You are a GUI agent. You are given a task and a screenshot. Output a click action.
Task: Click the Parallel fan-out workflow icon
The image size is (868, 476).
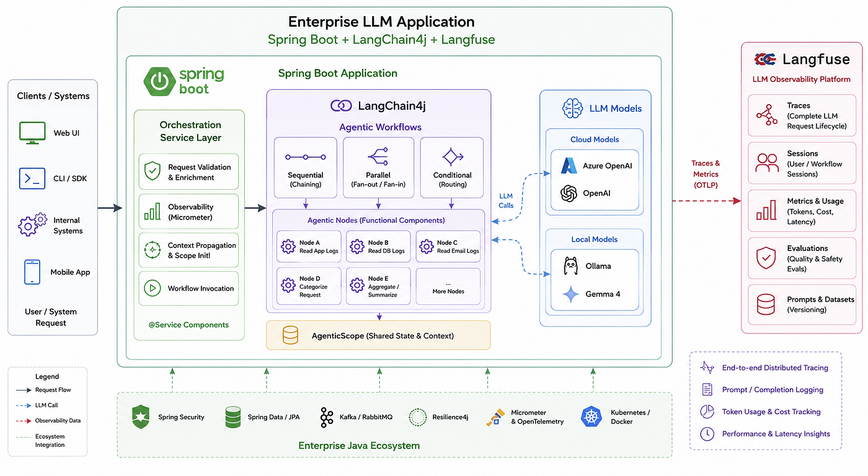click(378, 157)
